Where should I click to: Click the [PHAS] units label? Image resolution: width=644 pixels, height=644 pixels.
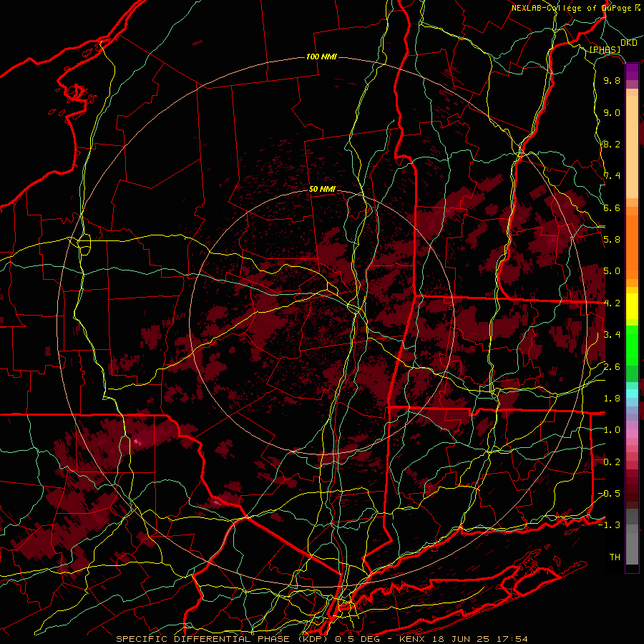(605, 49)
